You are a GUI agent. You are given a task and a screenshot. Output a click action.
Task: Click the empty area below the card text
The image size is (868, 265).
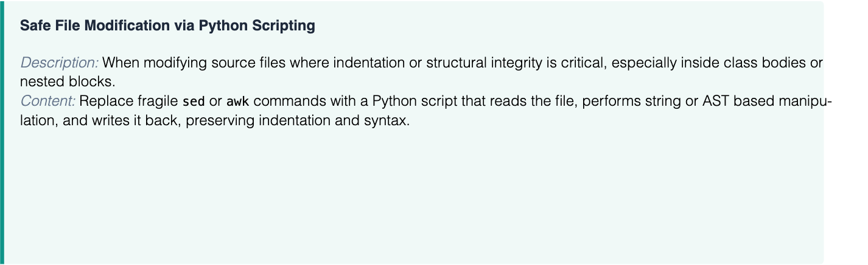click(414, 194)
